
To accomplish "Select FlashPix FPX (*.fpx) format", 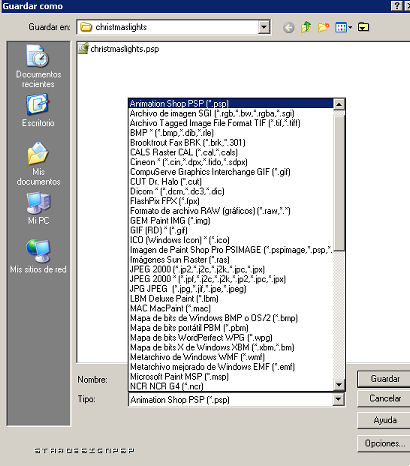I will point(231,201).
